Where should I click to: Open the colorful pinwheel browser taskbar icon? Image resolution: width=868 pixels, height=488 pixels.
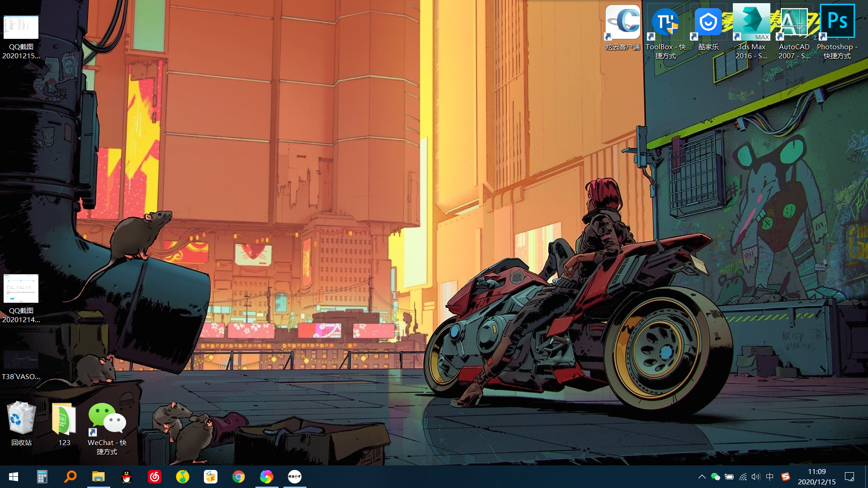point(267,477)
